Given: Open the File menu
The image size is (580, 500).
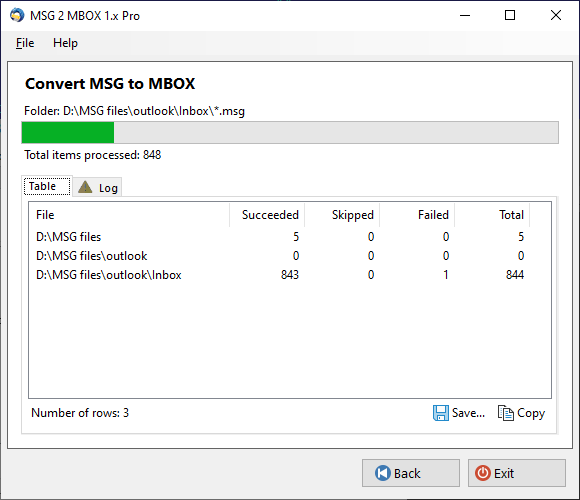Looking at the screenshot, I should 25,43.
